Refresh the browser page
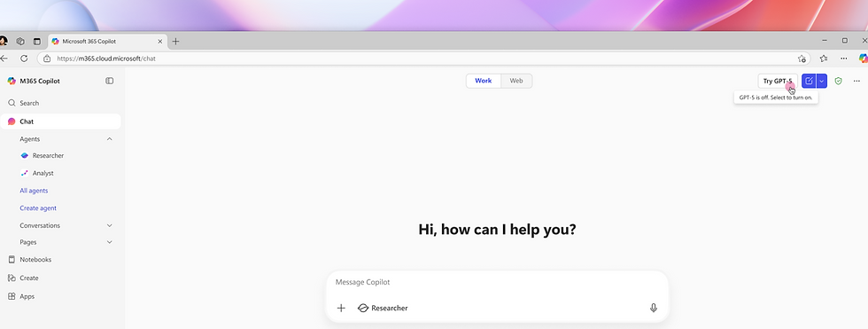Image resolution: width=868 pixels, height=329 pixels. click(24, 59)
